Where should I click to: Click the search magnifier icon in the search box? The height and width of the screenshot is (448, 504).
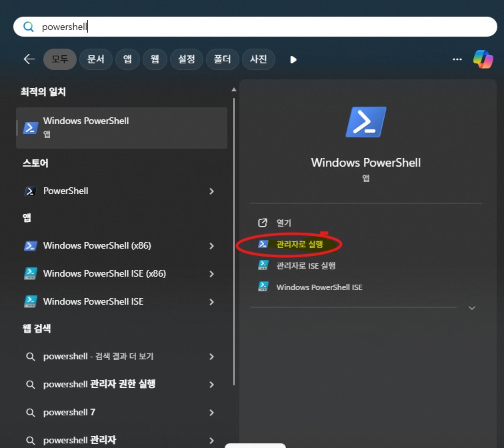point(29,27)
